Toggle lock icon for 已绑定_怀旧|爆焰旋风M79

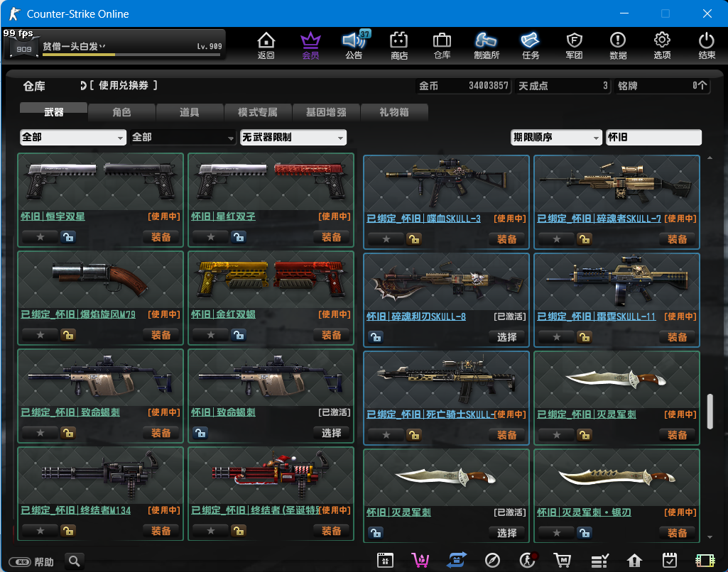[68, 335]
